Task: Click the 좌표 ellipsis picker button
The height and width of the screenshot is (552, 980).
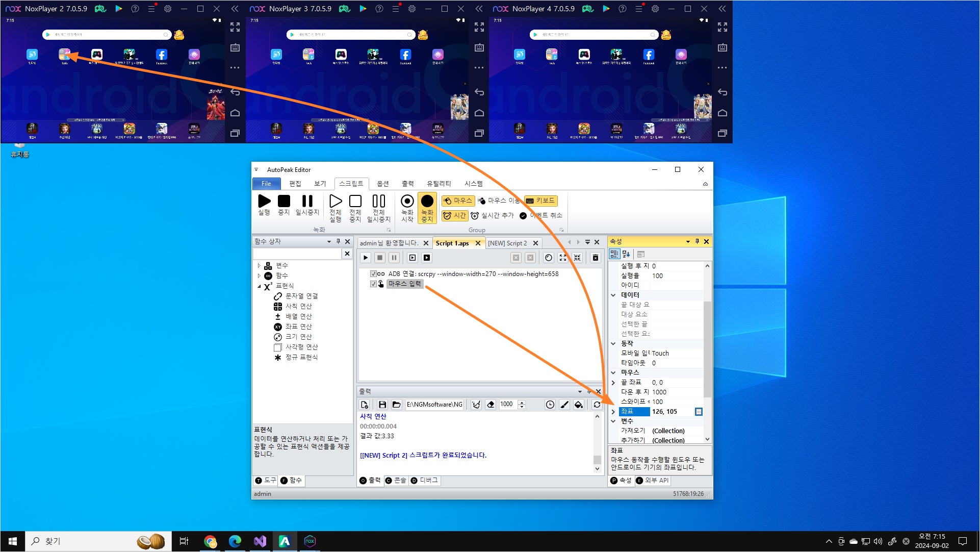Action: [699, 412]
